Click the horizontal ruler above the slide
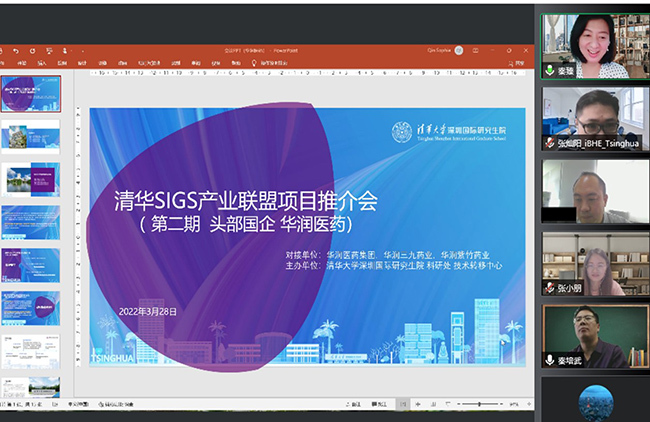Screen dimensions: 650x422 click(x=308, y=73)
